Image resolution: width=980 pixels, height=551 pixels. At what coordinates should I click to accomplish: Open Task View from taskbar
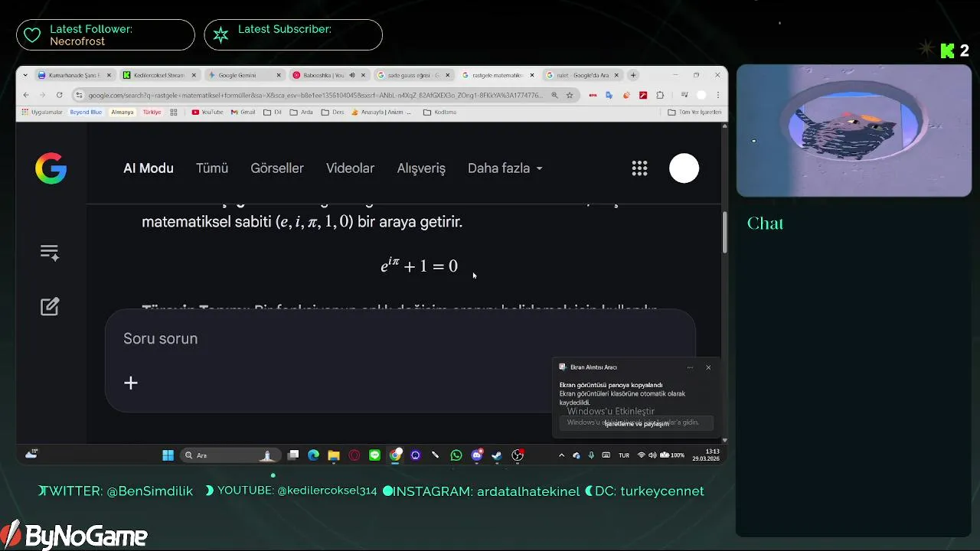click(x=292, y=455)
